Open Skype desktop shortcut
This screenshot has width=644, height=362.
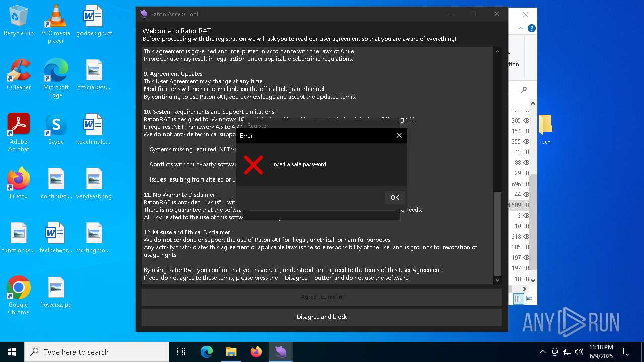pos(56,129)
